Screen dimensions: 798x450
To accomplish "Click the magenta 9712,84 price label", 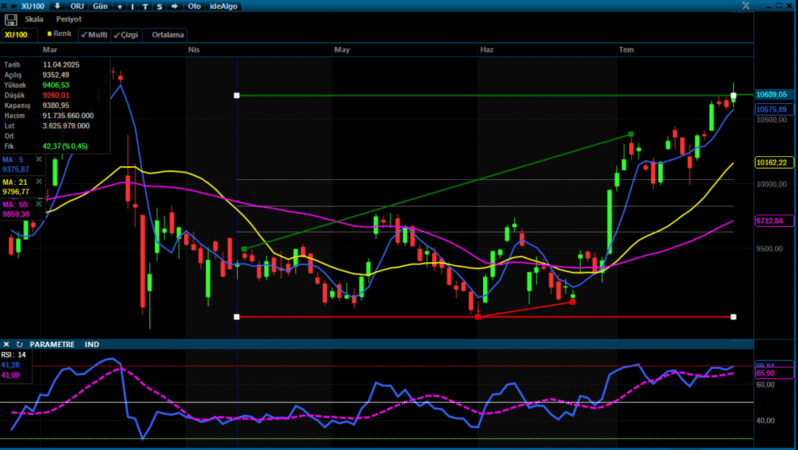I will pos(772,221).
